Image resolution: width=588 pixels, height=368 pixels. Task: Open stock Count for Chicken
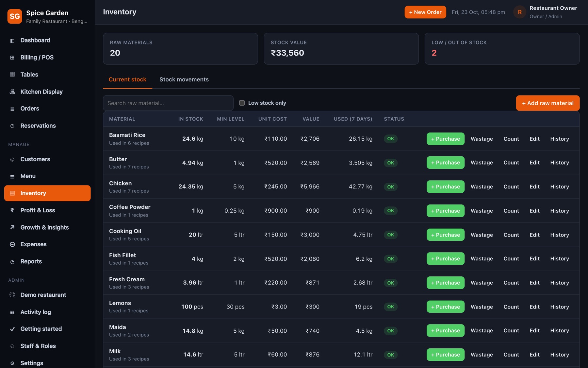tap(511, 187)
